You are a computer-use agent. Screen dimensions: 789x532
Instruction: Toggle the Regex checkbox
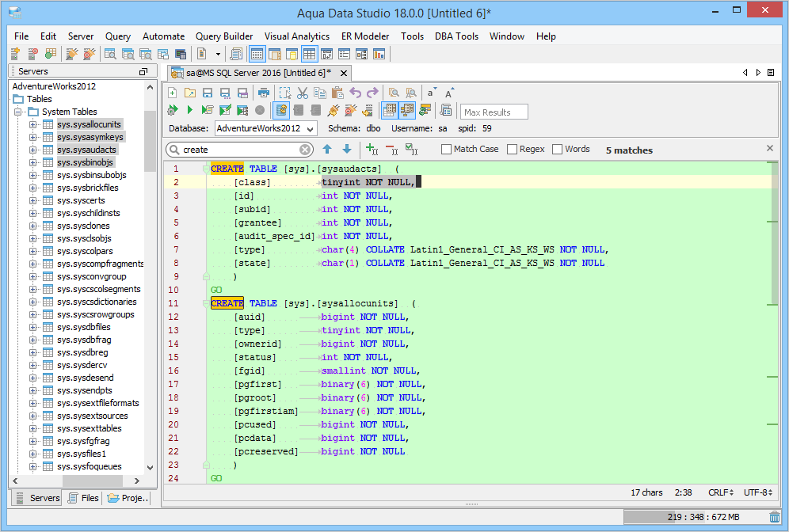tap(512, 149)
